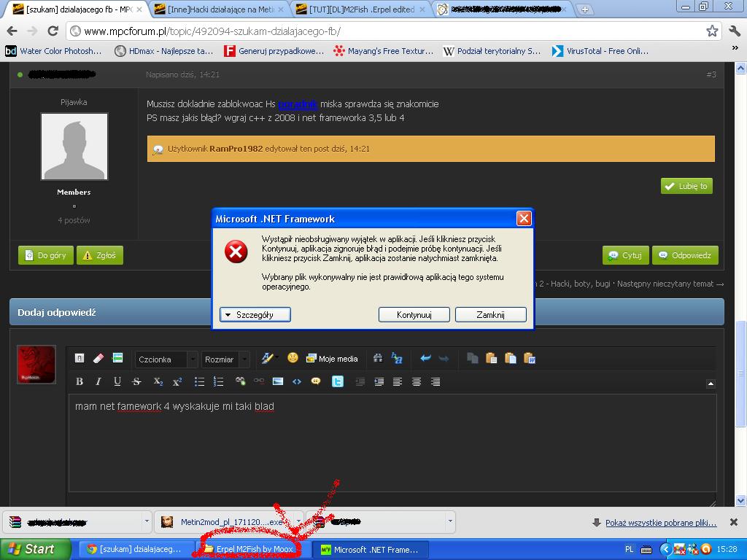The width and height of the screenshot is (747, 560).
Task: Open the Rozmiar size dropdown
Action: click(225, 359)
